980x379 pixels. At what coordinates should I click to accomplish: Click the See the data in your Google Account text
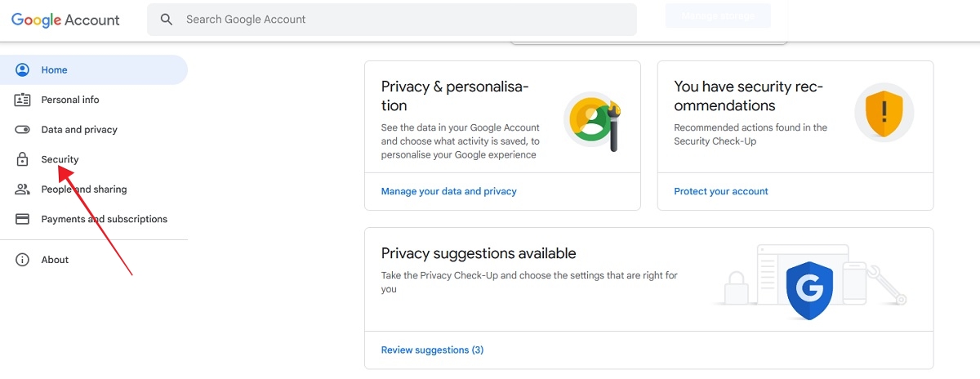click(x=461, y=141)
